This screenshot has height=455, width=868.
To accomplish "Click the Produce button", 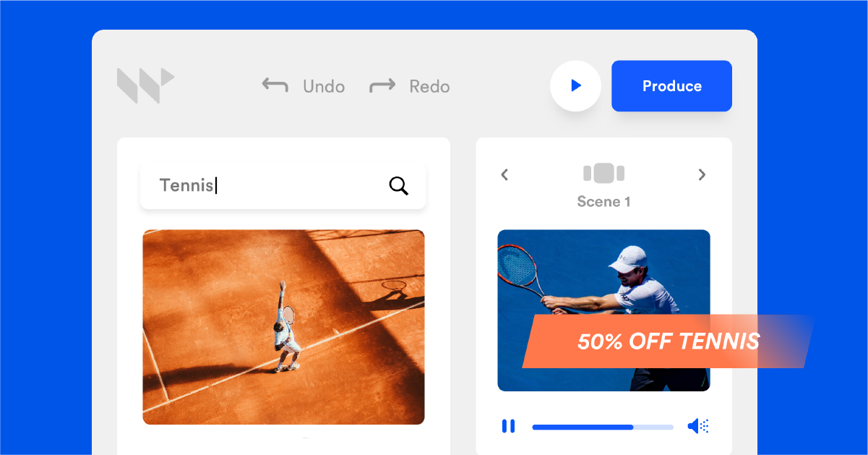I will pos(671,86).
